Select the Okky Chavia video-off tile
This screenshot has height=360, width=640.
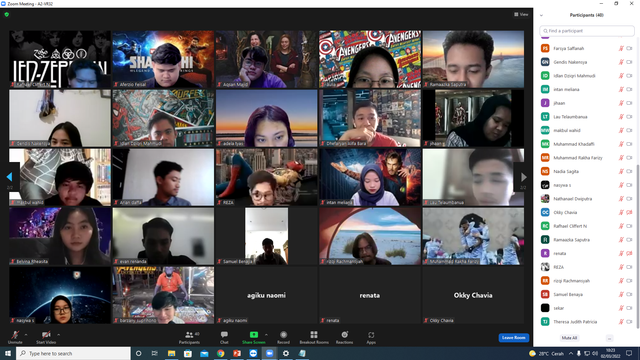point(473,295)
